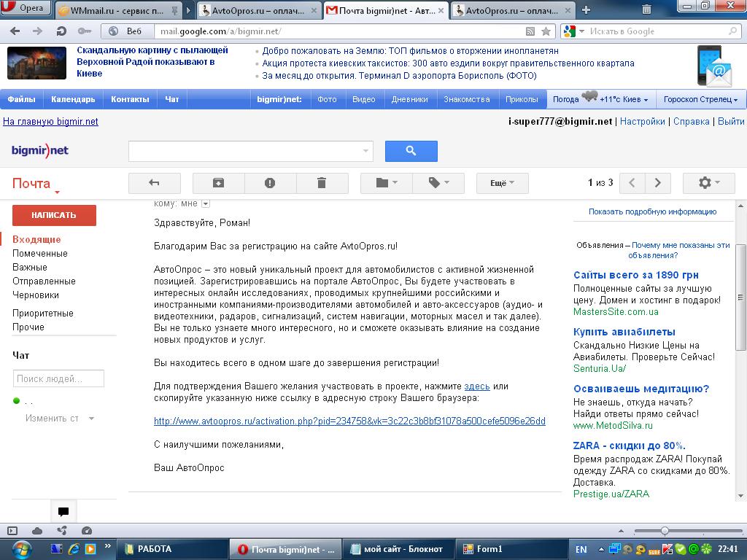Report spam with the exclamation icon
Screen dimensions: 747x560
point(270,183)
